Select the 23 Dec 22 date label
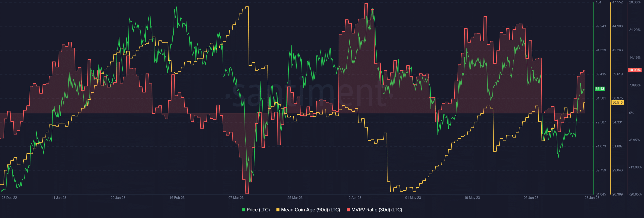This screenshot has width=644, height=218. pos(9,198)
